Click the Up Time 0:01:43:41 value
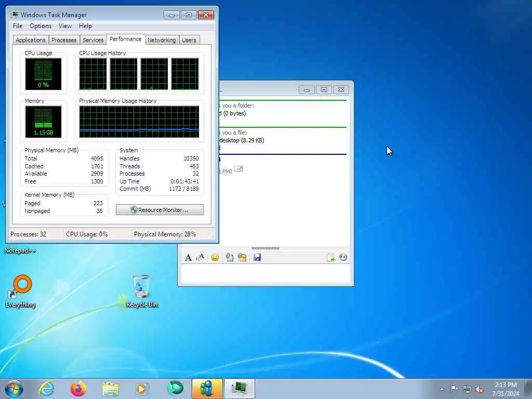This screenshot has width=532, height=399. point(184,181)
